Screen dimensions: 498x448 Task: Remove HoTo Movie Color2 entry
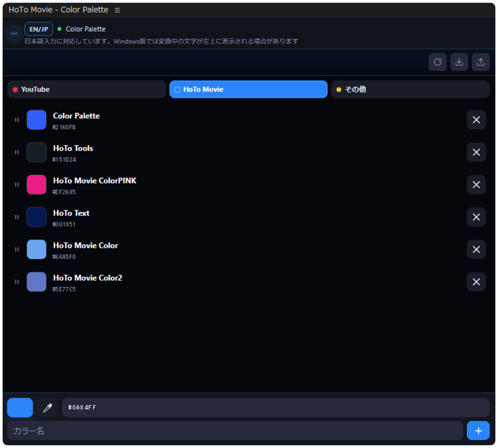point(476,282)
